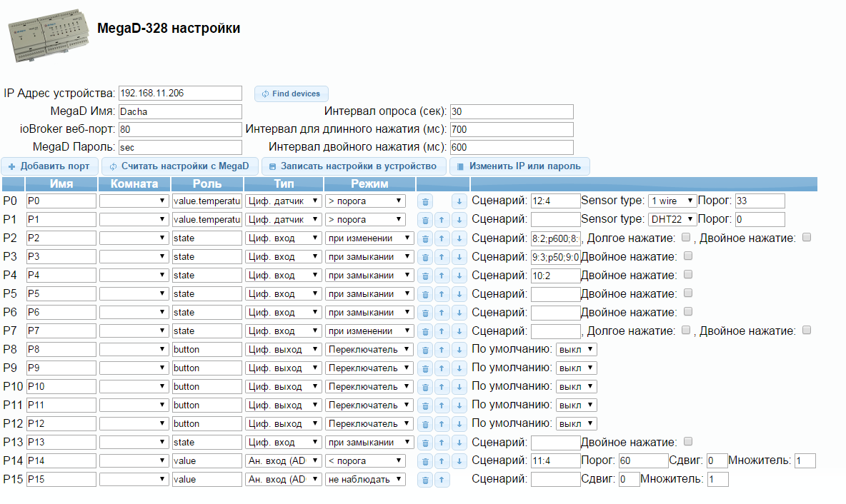846x504 pixels.
Task: Move port P3 up one row
Action: (442, 257)
